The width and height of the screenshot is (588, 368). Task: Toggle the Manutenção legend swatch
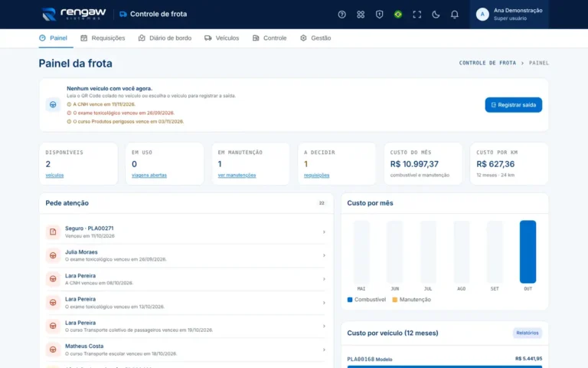pyautogui.click(x=394, y=300)
